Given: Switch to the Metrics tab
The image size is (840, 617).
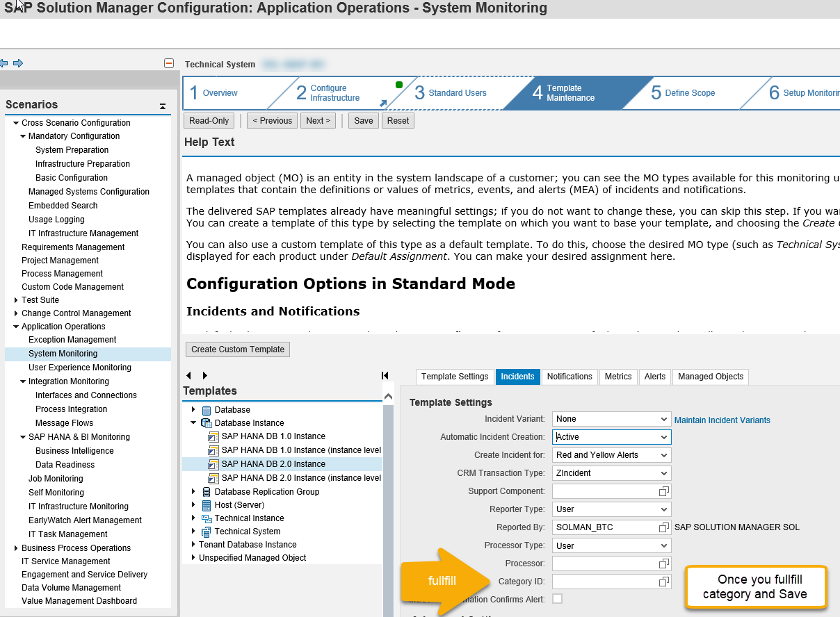Looking at the screenshot, I should point(618,377).
